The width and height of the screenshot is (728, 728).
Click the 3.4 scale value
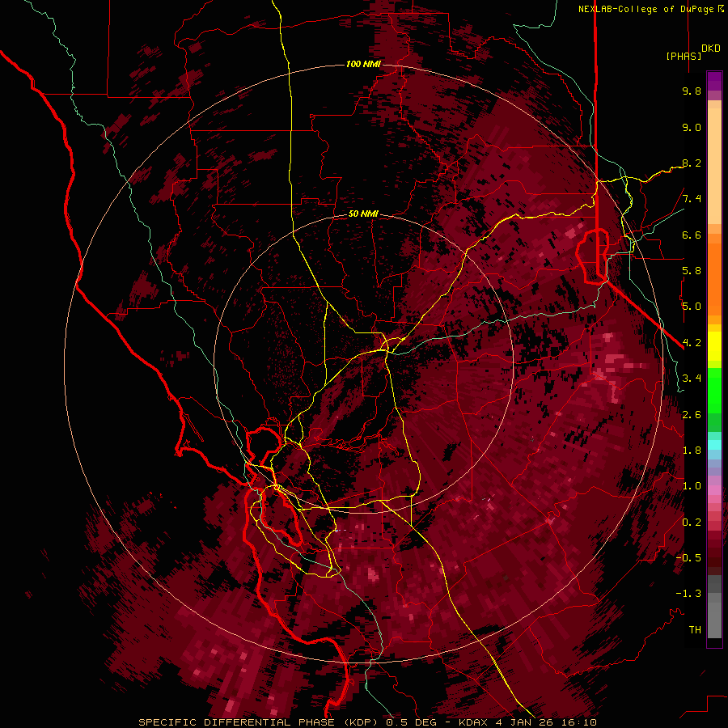pyautogui.click(x=692, y=379)
